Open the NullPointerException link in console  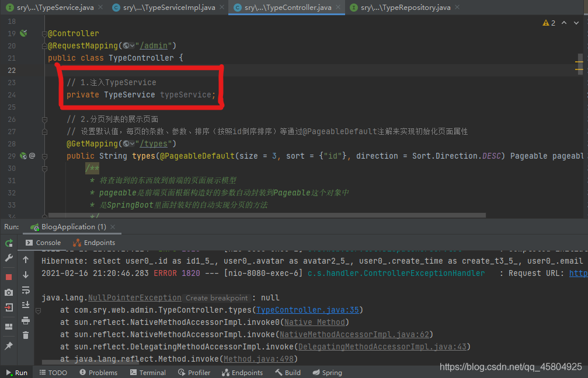pos(135,298)
